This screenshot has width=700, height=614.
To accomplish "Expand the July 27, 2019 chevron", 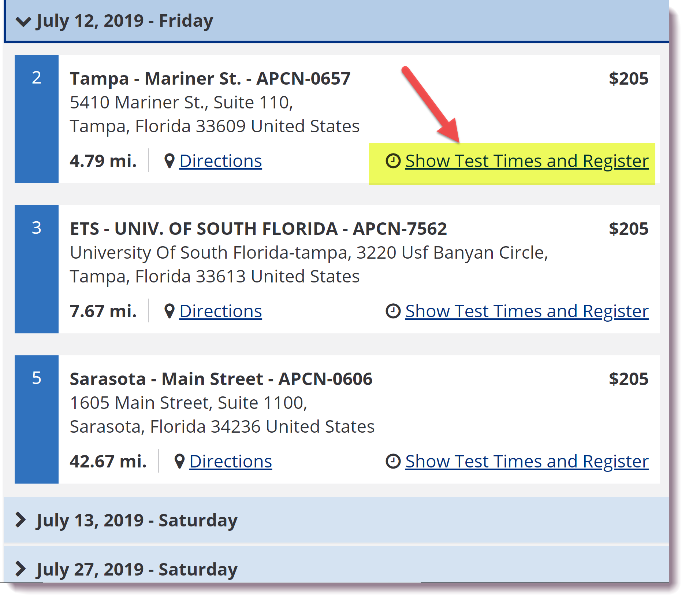I will (21, 569).
